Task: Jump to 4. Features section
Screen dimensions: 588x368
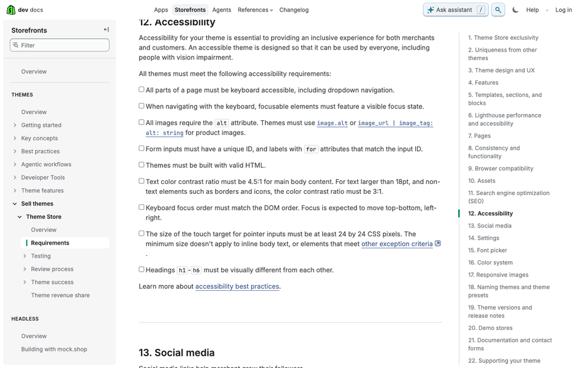Action: click(x=483, y=83)
